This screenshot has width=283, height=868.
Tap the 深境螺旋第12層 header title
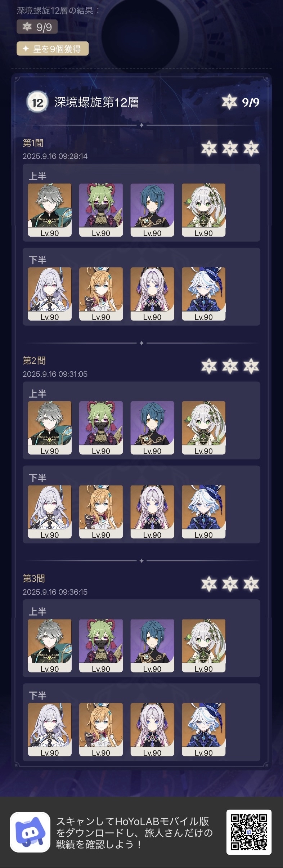point(96,102)
